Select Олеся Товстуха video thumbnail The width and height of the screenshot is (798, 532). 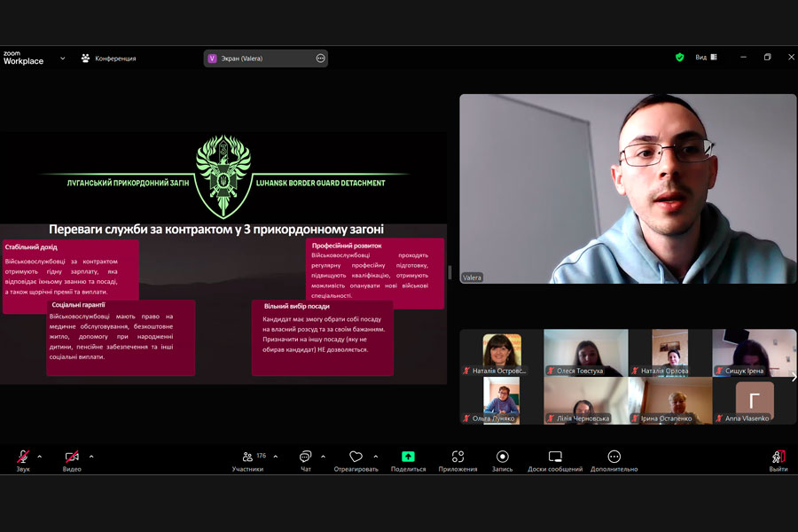pos(586,353)
